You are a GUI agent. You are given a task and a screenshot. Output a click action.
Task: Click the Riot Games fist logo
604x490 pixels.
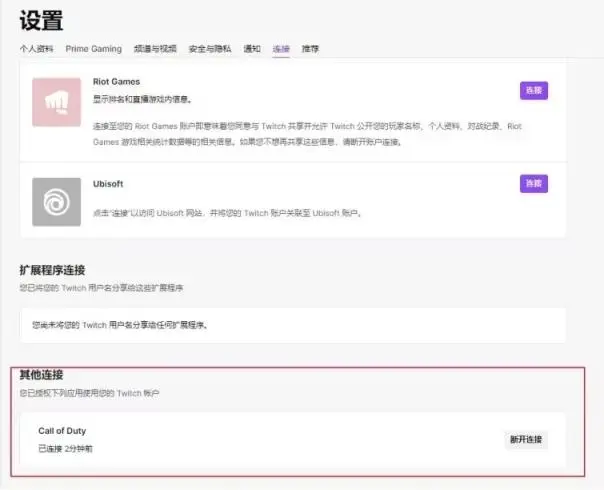tap(57, 101)
